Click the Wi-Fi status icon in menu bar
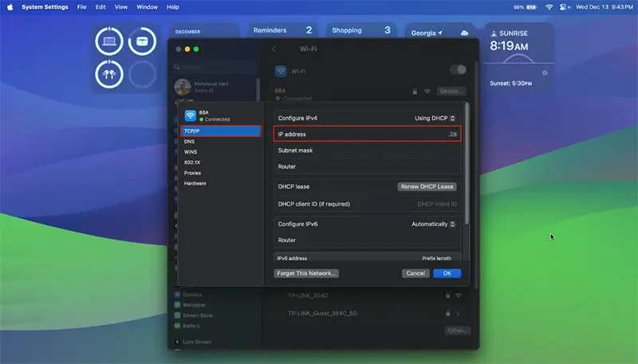This screenshot has height=364, width=638. click(x=549, y=7)
